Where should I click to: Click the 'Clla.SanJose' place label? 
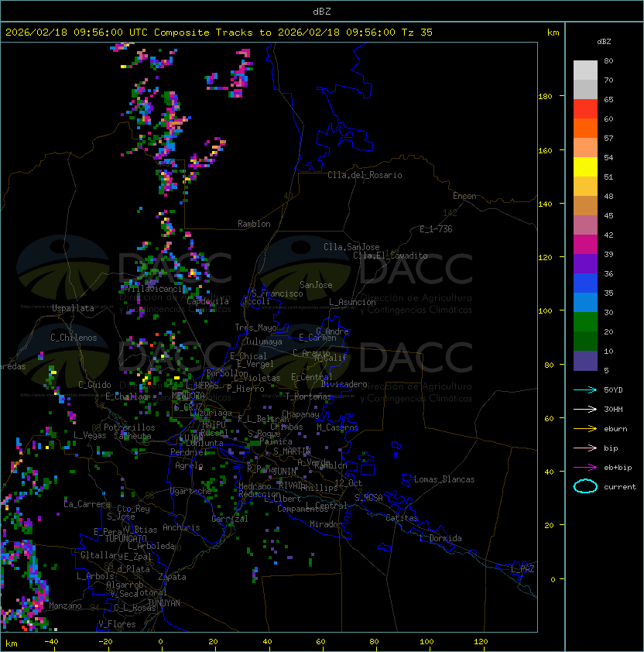[x=351, y=246]
